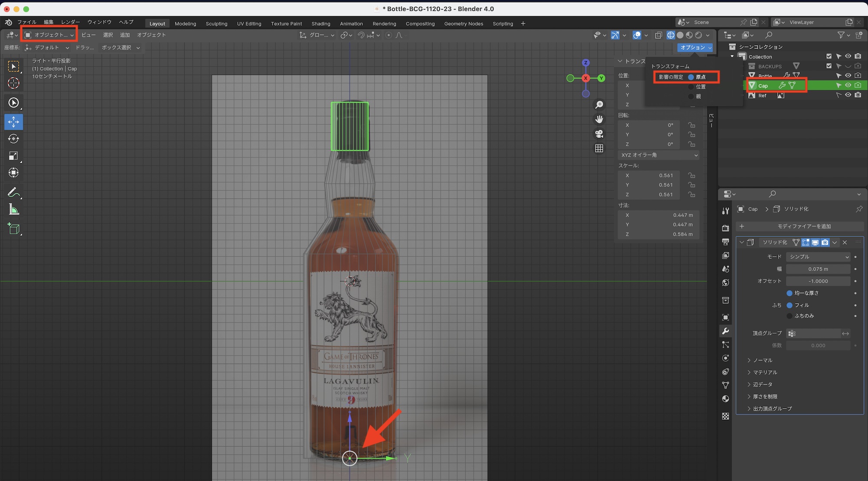Activate the Add Cube tool
Image resolution: width=868 pixels, height=481 pixels.
pyautogui.click(x=13, y=229)
